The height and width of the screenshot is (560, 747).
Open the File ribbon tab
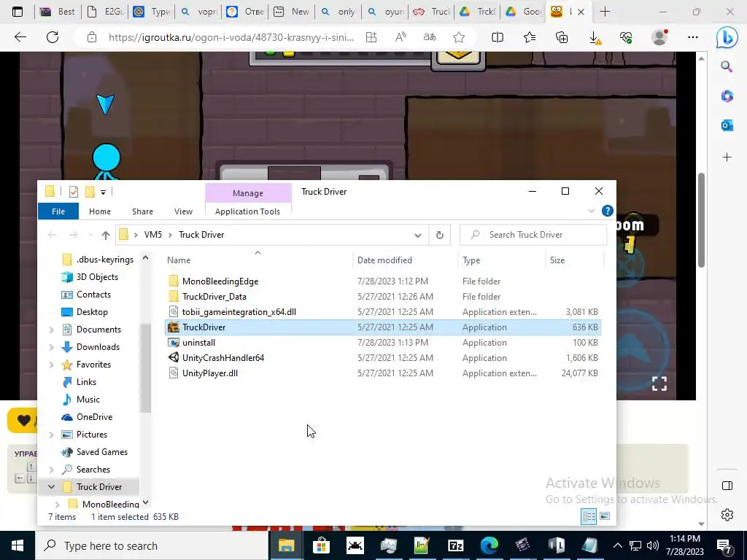[58, 211]
